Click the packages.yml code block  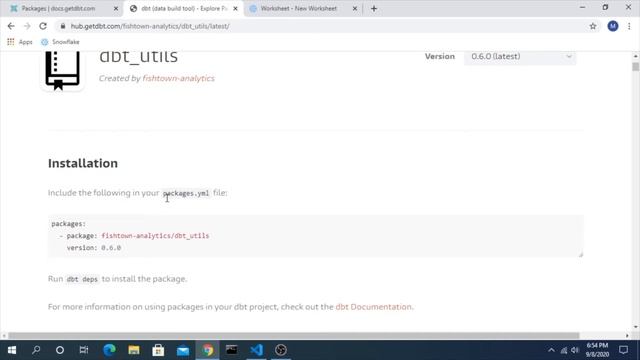click(x=316, y=236)
